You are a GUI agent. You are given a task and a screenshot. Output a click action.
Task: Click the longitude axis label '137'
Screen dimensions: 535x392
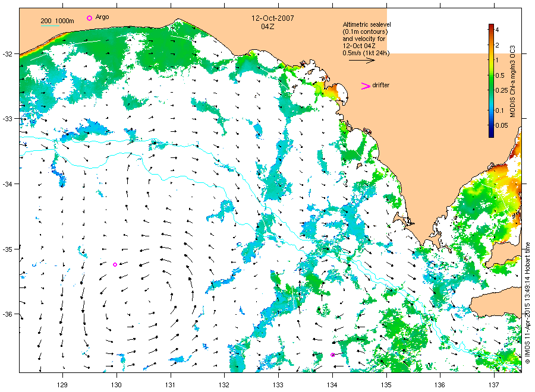click(x=494, y=385)
